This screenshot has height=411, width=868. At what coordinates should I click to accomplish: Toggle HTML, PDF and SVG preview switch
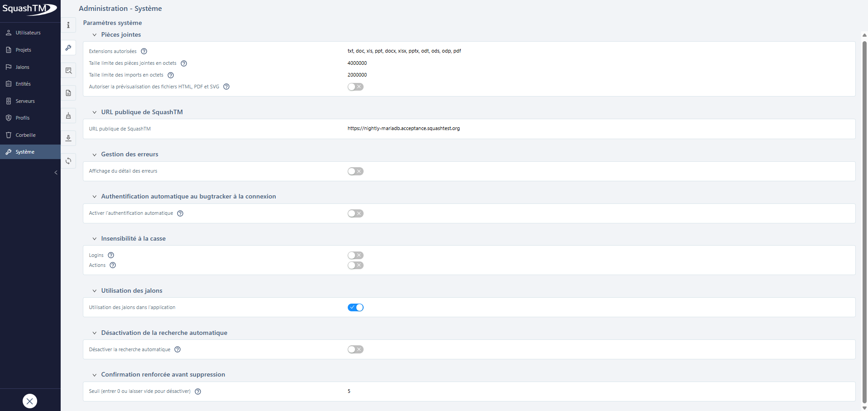(355, 87)
